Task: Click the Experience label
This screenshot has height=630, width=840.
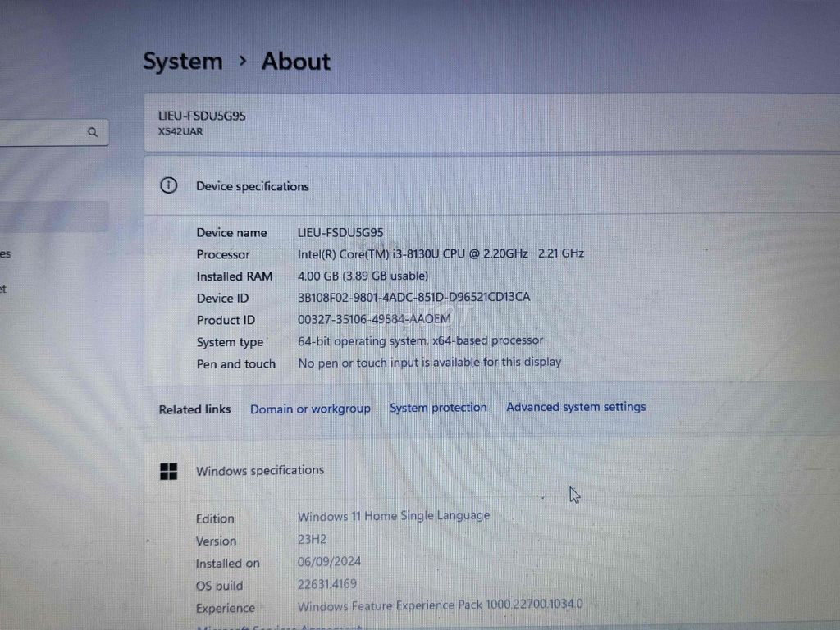Action: click(226, 609)
